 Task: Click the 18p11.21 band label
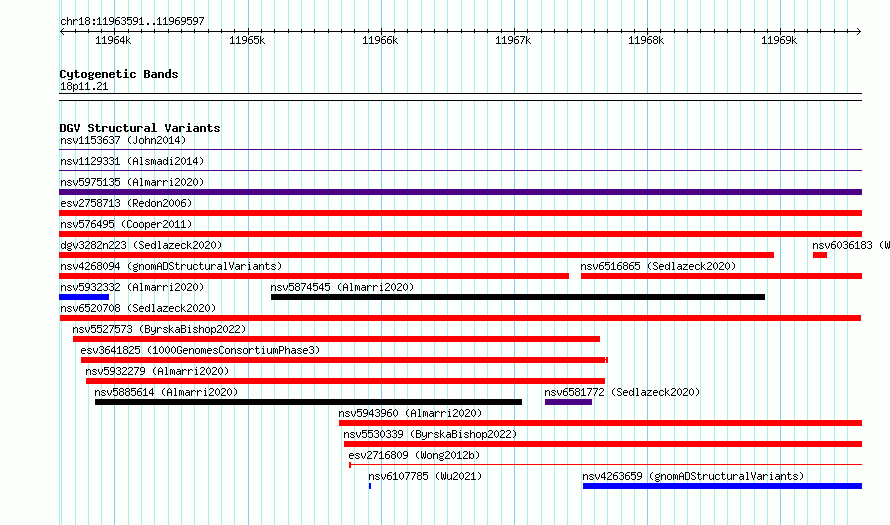tap(84, 86)
